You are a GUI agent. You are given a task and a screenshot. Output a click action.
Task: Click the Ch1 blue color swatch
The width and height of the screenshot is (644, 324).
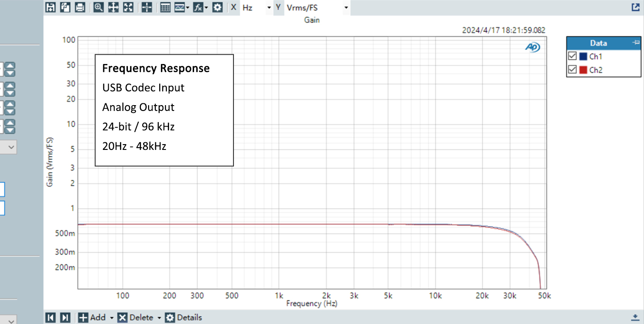(583, 56)
